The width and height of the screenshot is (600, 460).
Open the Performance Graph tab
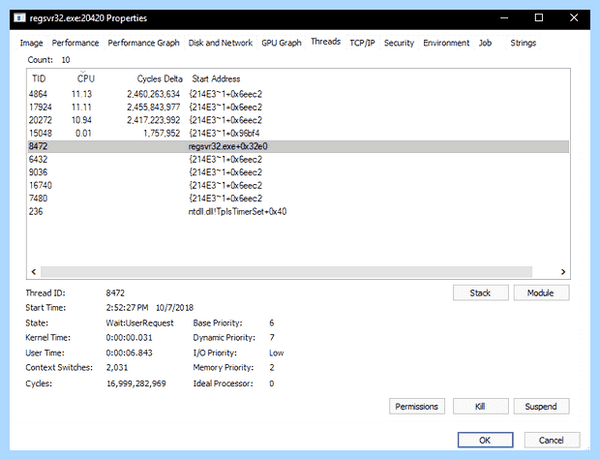point(143,43)
